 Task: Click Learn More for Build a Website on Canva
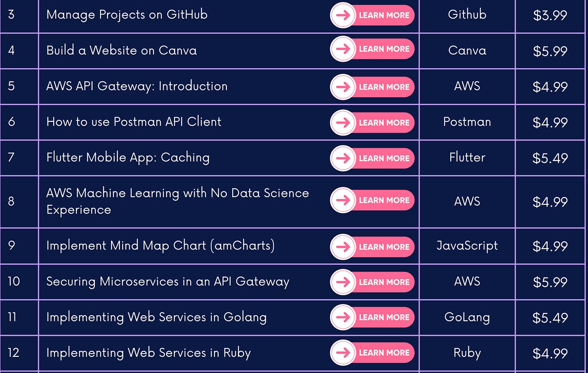tap(372, 49)
